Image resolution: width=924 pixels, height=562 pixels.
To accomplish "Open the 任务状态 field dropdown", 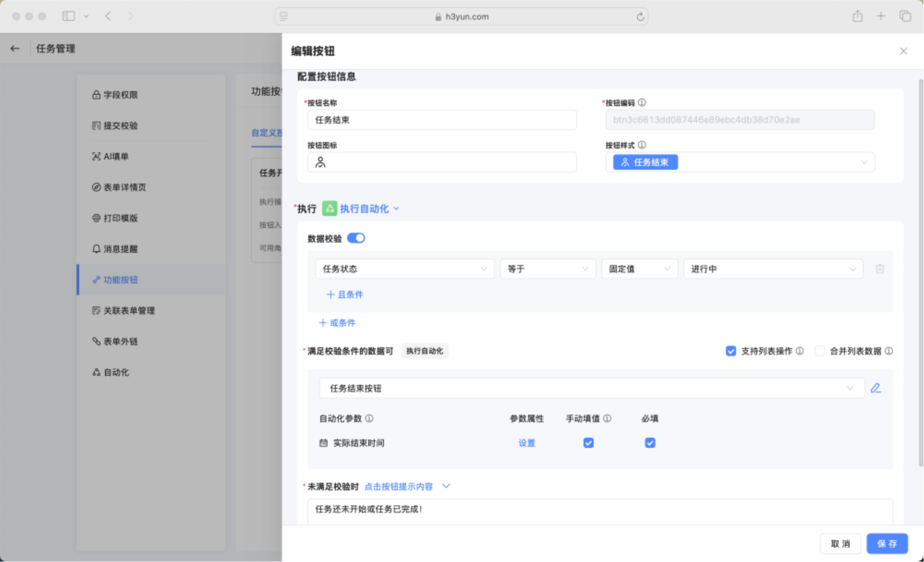I will (x=405, y=269).
